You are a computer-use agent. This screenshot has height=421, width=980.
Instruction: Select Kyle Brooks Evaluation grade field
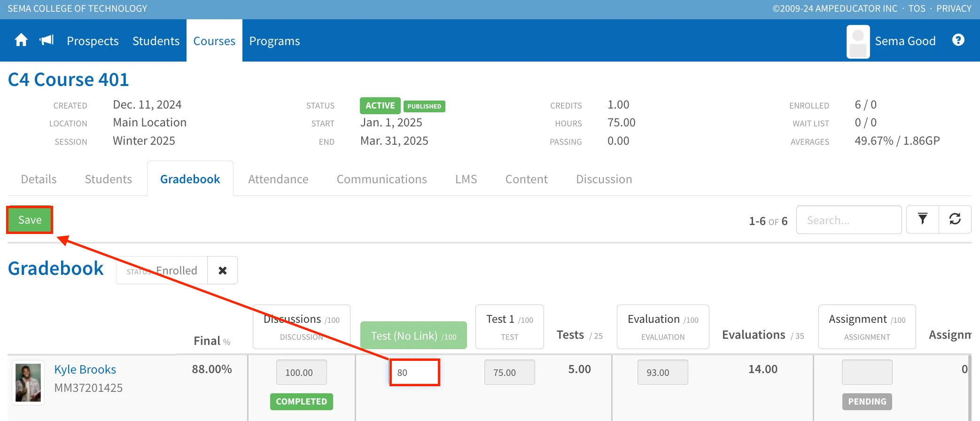coord(663,372)
